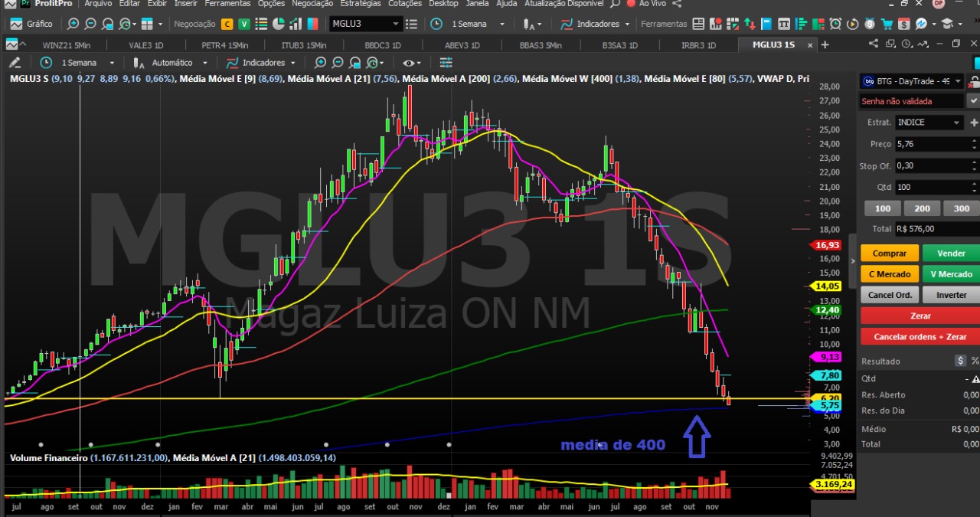Click the Stop Of. field showing 0,30
This screenshot has width=980, height=517.
[936, 165]
